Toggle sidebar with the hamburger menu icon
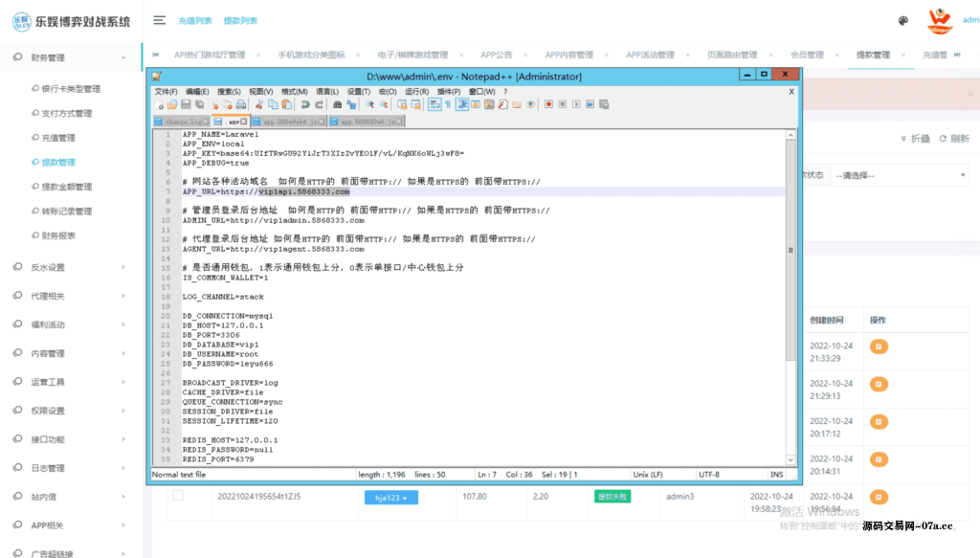The width and height of the screenshot is (980, 558). (x=159, y=20)
